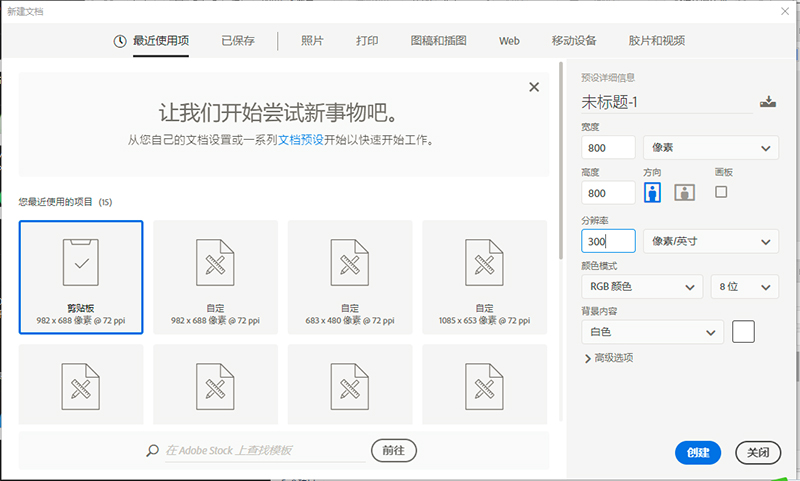Screen dimensions: 800x481
Task: Click the magnifier icon in Adobe Stock search
Action: point(152,451)
